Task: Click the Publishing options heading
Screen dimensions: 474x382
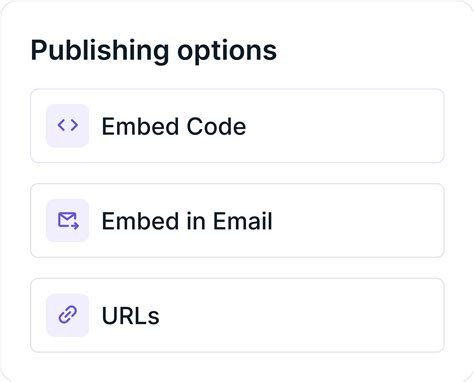Action: coord(154,51)
